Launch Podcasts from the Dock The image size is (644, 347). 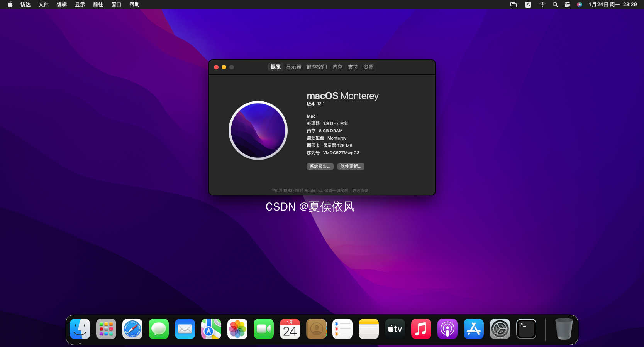pyautogui.click(x=447, y=329)
